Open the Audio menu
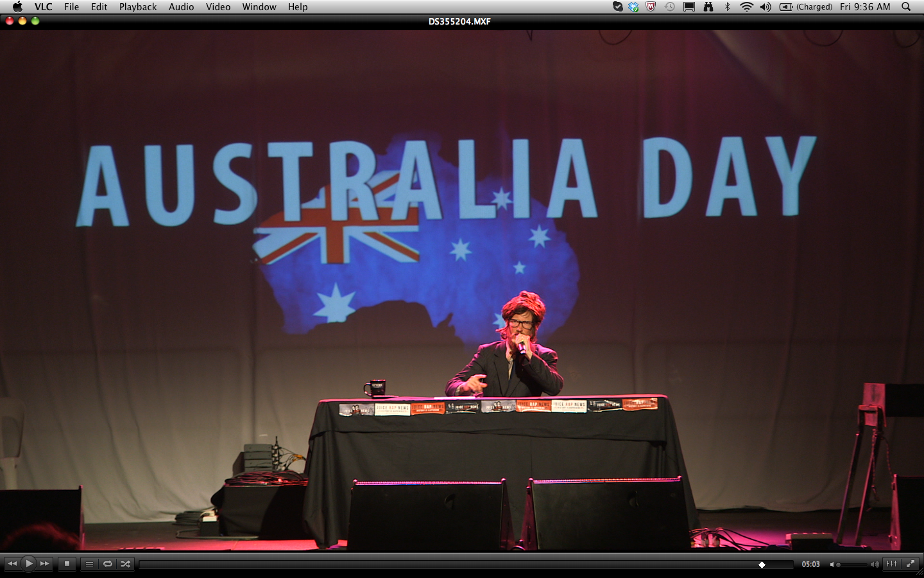Viewport: 924px width, 578px height. [181, 7]
